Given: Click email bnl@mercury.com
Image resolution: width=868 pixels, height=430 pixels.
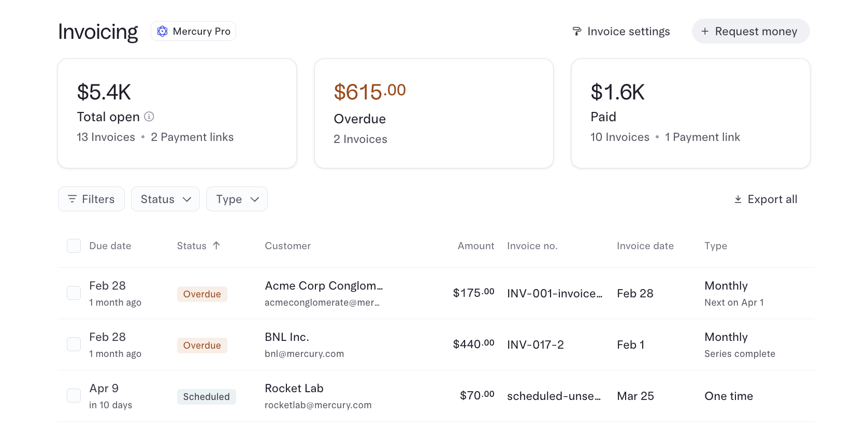Looking at the screenshot, I should tap(304, 354).
